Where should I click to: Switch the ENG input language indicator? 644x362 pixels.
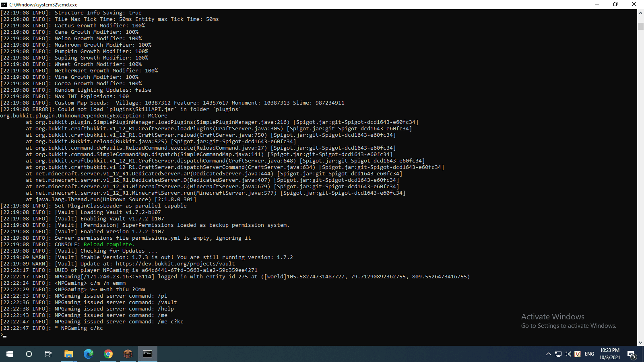(590, 354)
